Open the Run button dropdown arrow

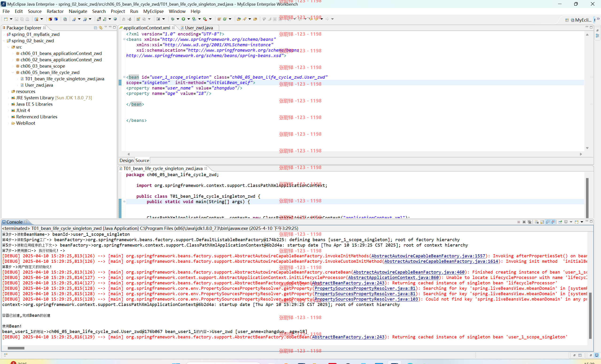[189, 19]
